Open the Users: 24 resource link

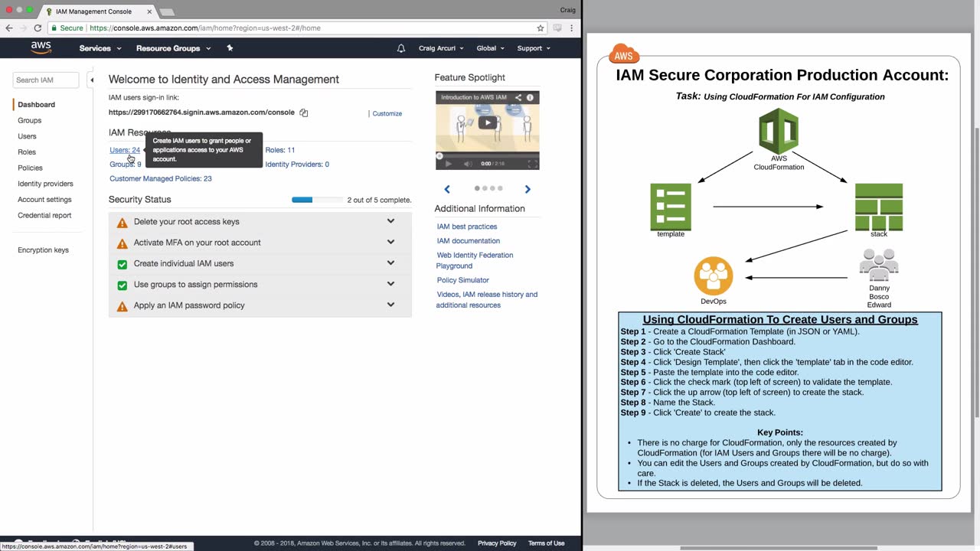click(125, 150)
